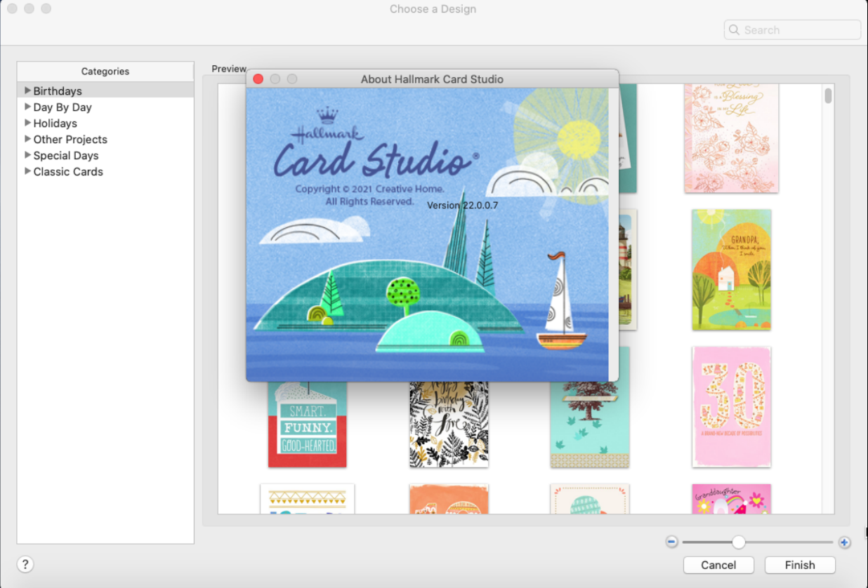Select the Other Projects category
The width and height of the screenshot is (868, 588).
[70, 139]
